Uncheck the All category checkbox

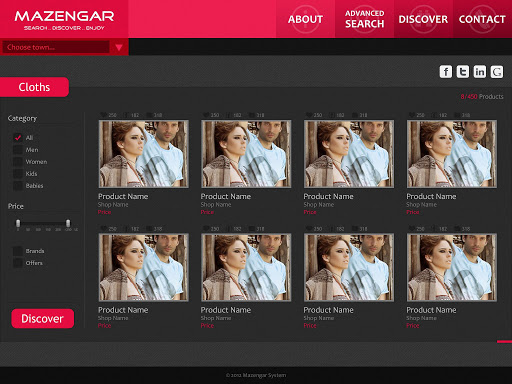point(18,137)
